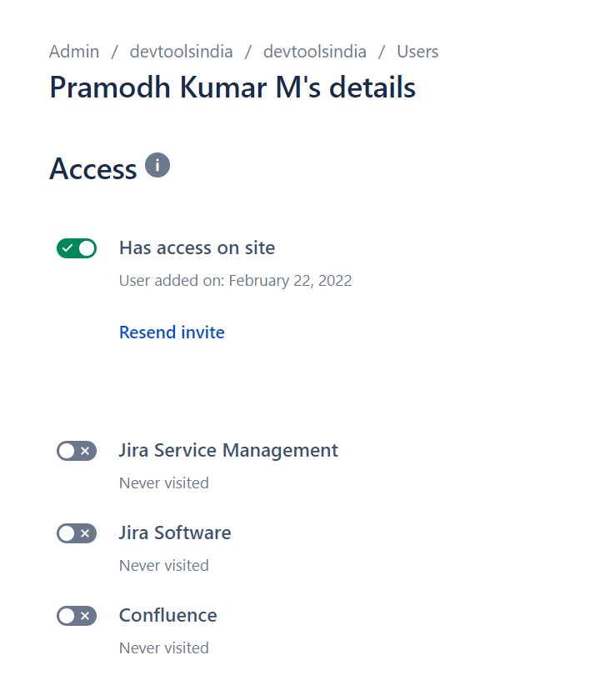Image resolution: width=605 pixels, height=700 pixels.
Task: Enable Jira Service Management access toggle
Action: (x=77, y=451)
